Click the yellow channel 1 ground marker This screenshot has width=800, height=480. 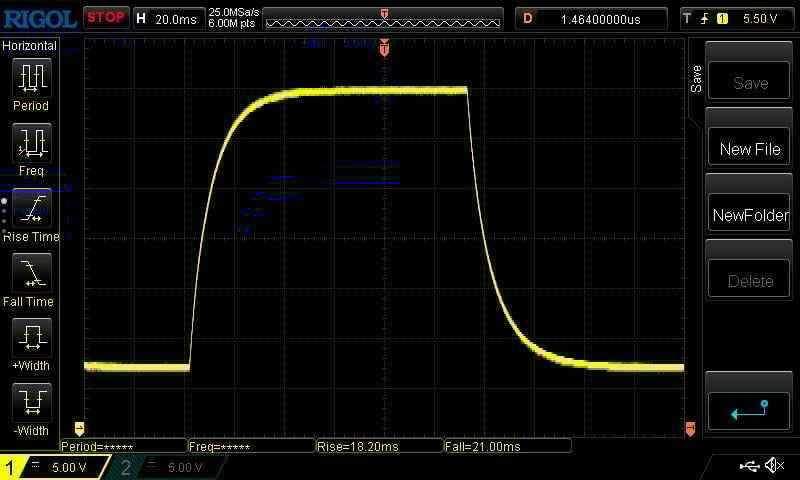pos(79,428)
